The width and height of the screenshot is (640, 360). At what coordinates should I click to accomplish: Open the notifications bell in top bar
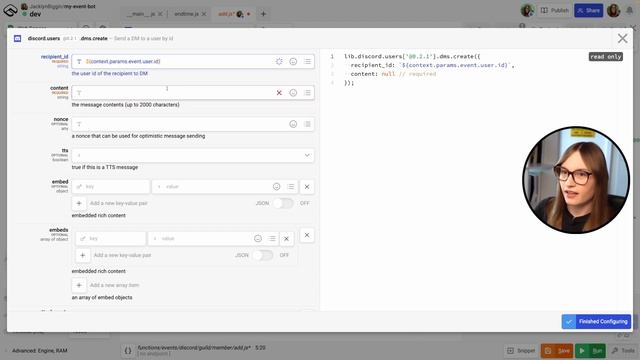click(629, 11)
